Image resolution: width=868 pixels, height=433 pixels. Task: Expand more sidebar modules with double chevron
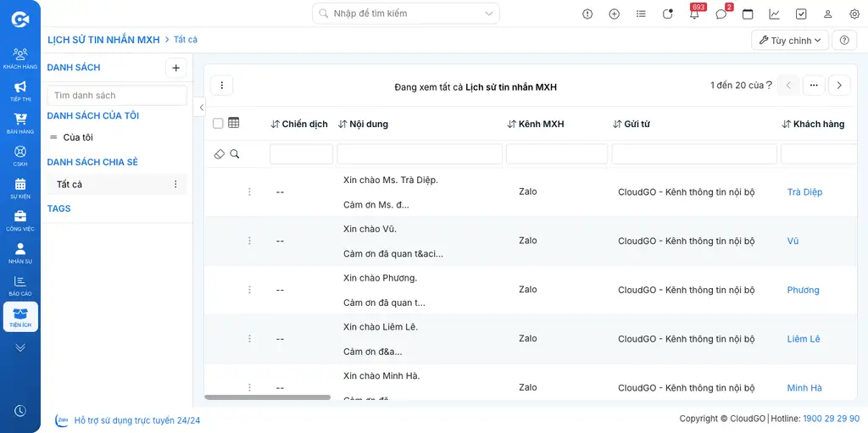pos(20,347)
